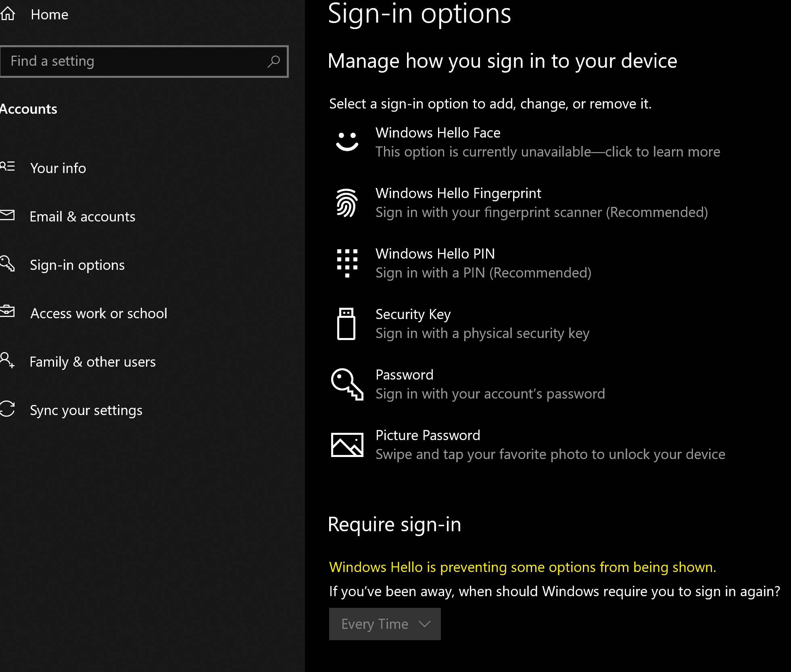Screen dimensions: 791x672
Task: Go to Email & accounts
Action: [x=82, y=217]
